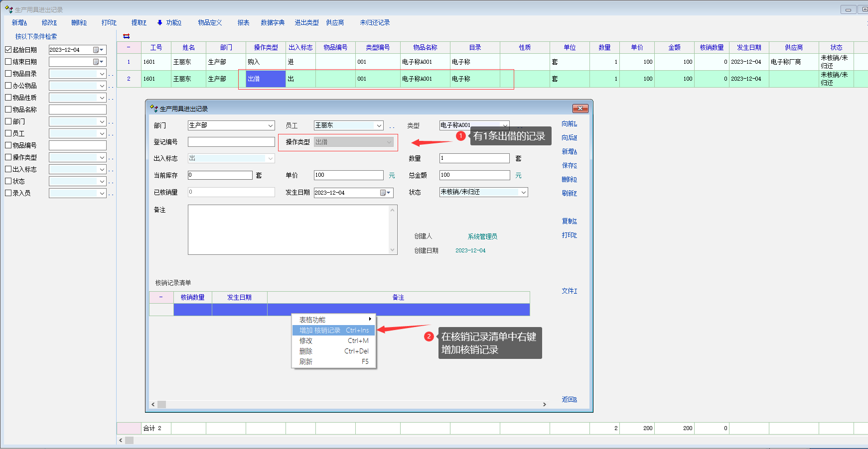The height and width of the screenshot is (449, 868).
Task: Tick the 操作类型 filter checkbox
Action: [x=8, y=157]
